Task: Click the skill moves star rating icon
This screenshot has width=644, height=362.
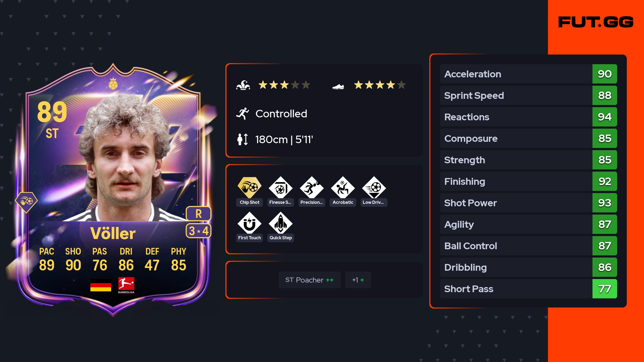Action: coord(243,85)
